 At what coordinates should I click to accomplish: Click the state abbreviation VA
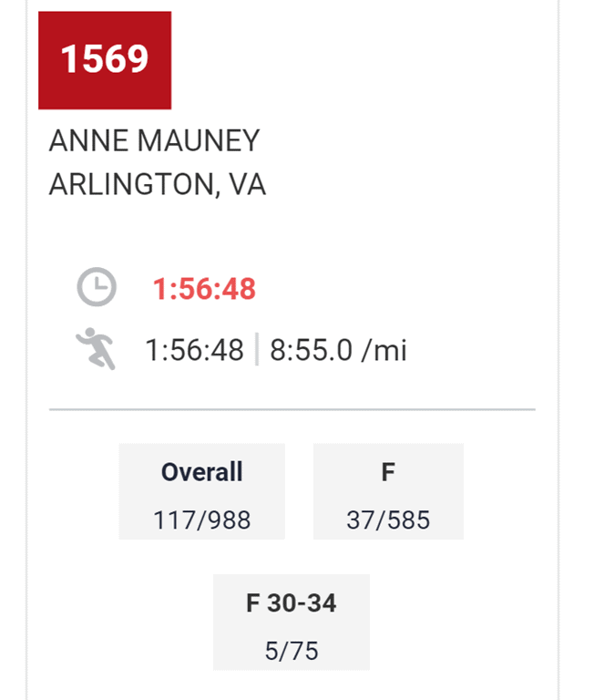[x=247, y=185]
